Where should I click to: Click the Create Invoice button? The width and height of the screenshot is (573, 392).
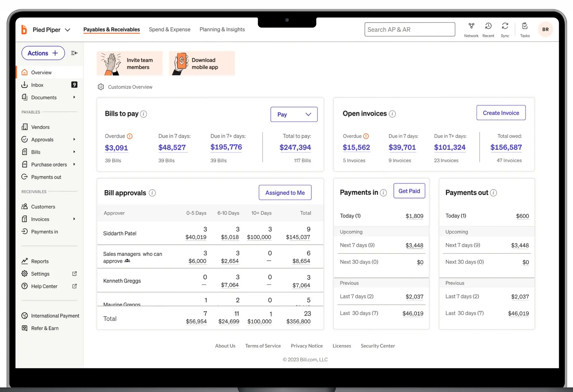coord(501,113)
